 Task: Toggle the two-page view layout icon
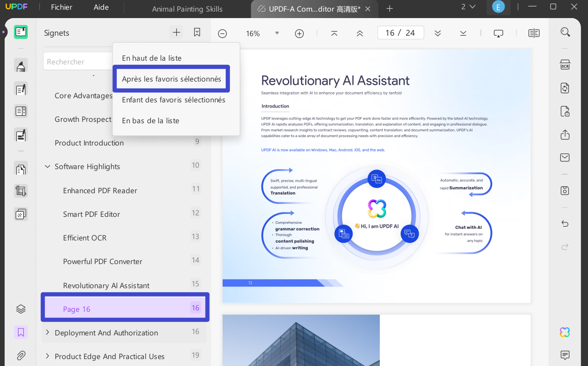[x=534, y=33]
